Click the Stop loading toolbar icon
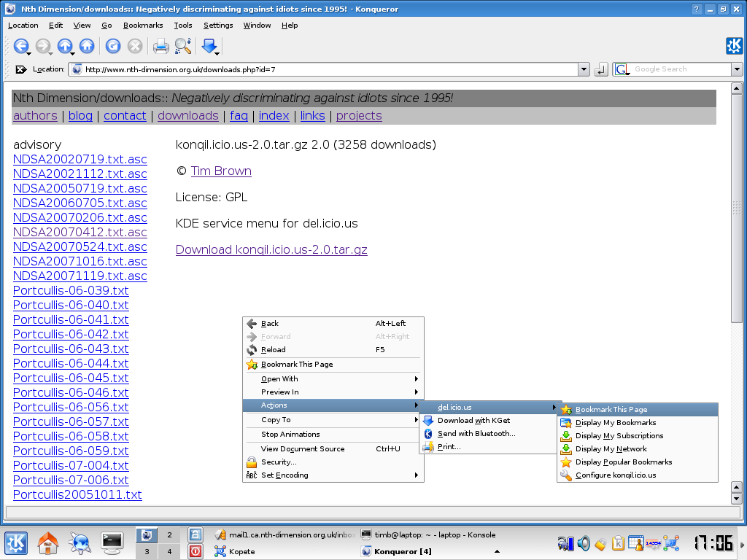 pos(135,46)
